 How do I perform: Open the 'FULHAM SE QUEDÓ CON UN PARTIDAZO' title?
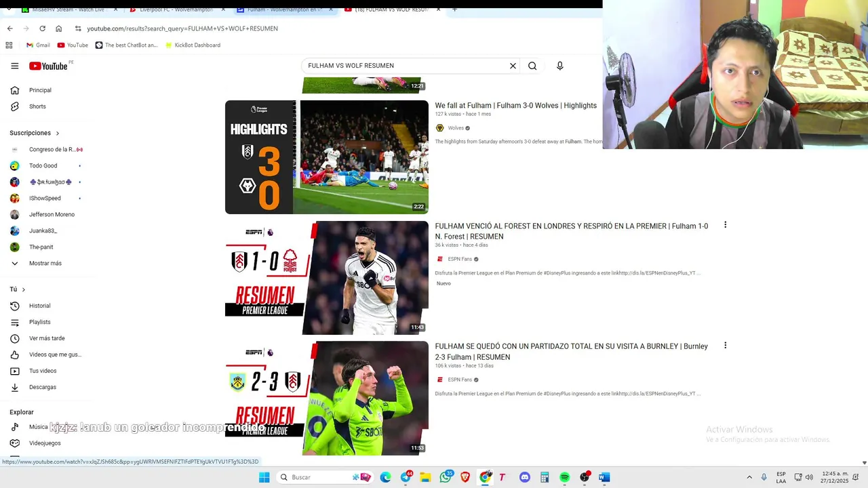571,352
